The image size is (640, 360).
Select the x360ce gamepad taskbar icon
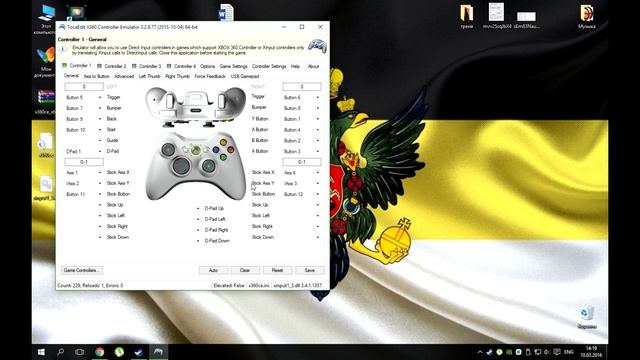pyautogui.click(x=158, y=352)
